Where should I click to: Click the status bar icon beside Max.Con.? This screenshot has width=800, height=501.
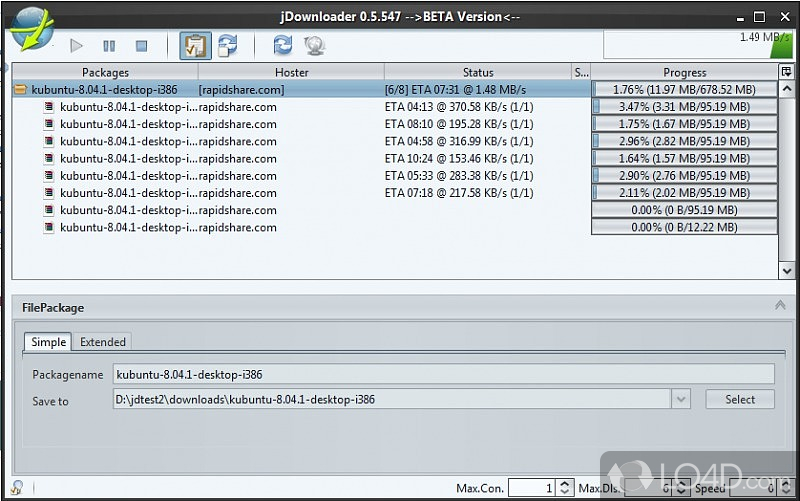click(x=17, y=488)
